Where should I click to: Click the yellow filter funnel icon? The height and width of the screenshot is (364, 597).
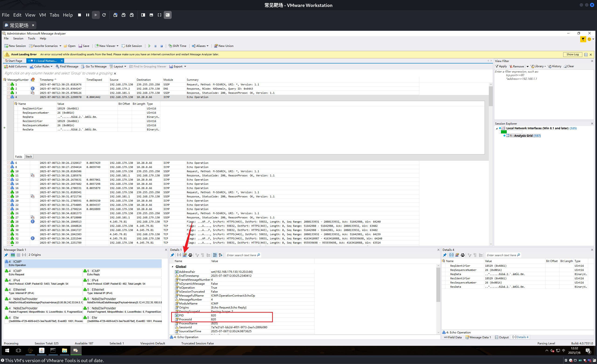(x=583, y=39)
